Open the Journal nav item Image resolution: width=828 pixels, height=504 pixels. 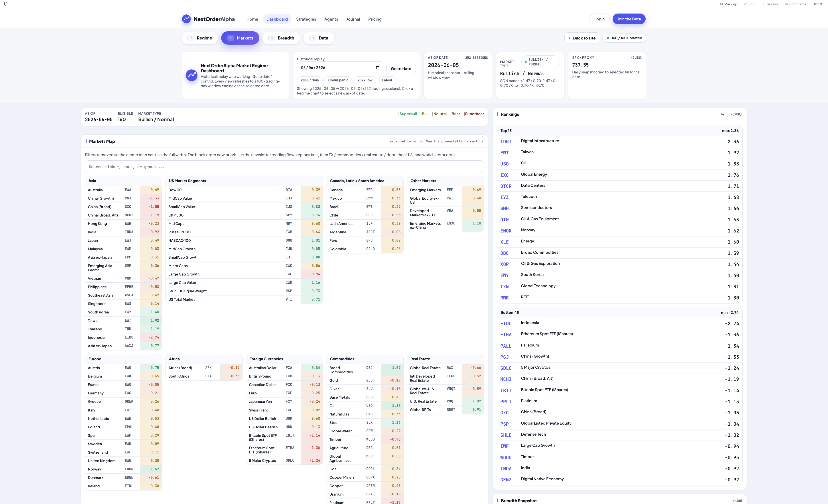(x=353, y=19)
